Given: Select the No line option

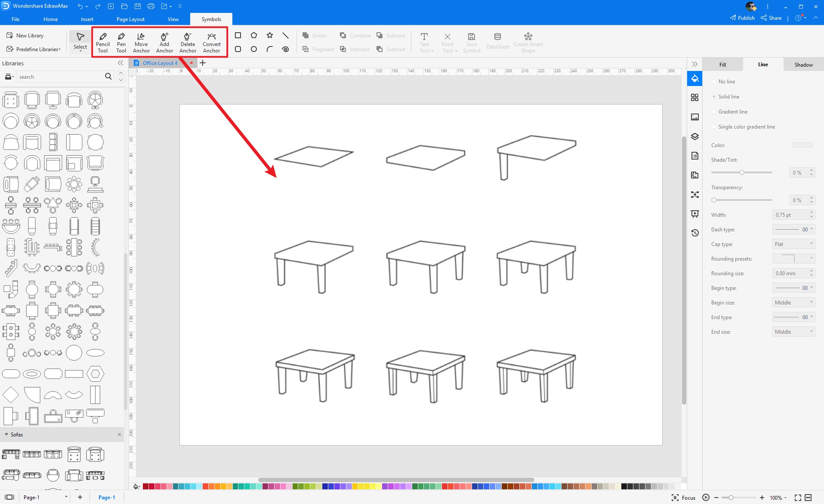Looking at the screenshot, I should click(x=714, y=81).
